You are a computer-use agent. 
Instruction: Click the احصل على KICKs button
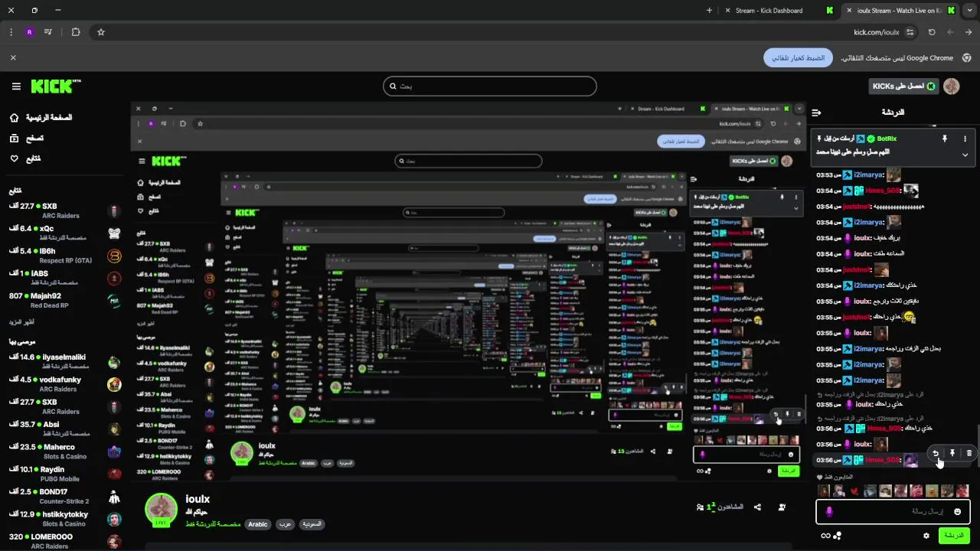click(x=904, y=86)
